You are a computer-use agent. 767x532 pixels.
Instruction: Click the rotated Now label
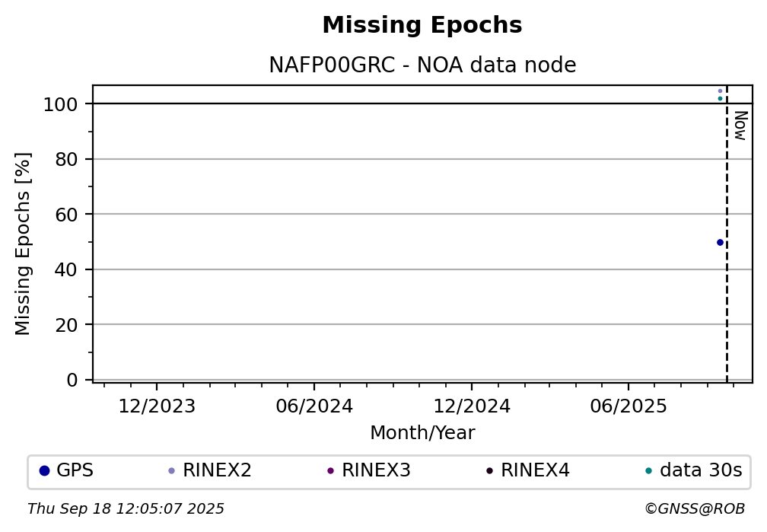pos(740,126)
